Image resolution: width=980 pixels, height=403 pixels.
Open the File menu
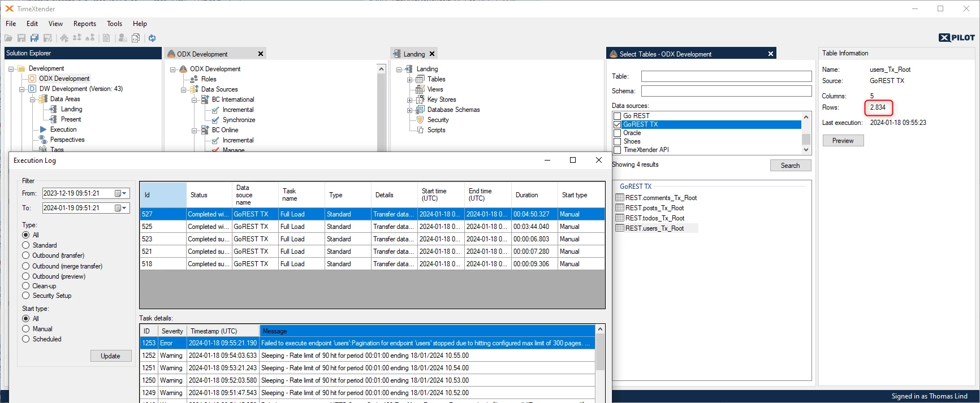(11, 24)
